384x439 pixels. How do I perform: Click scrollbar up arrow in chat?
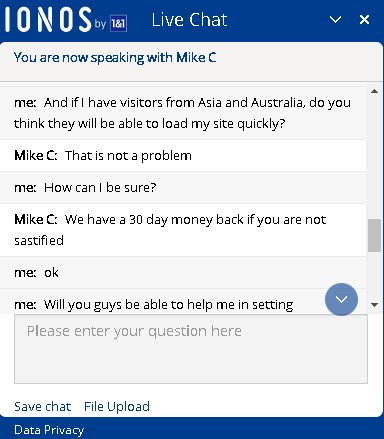pyautogui.click(x=374, y=91)
